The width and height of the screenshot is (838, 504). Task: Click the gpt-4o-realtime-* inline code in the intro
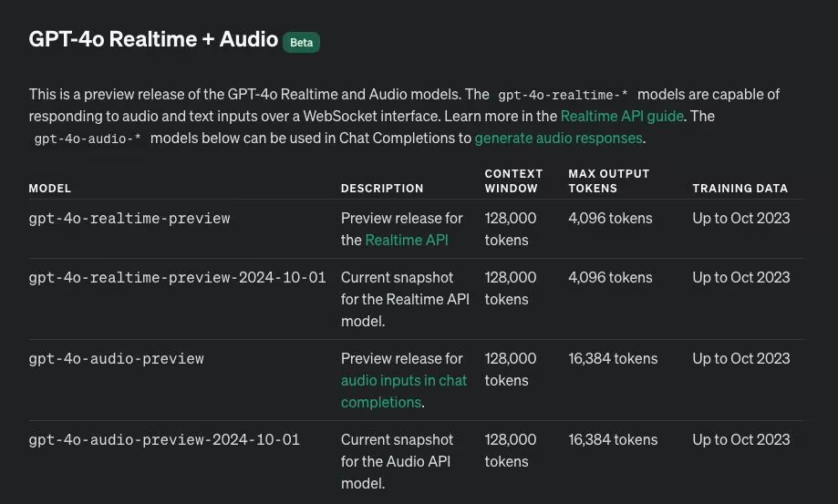pos(563,95)
